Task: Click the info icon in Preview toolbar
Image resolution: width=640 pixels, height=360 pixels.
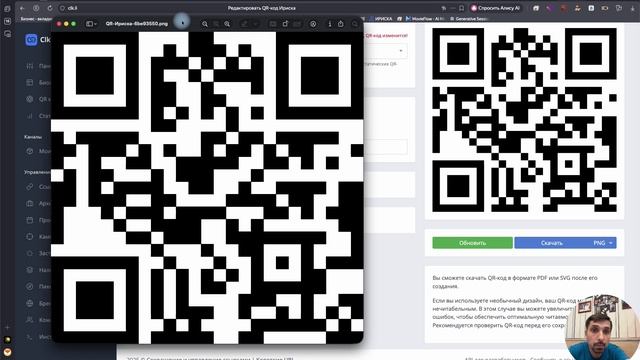Action: point(330,24)
